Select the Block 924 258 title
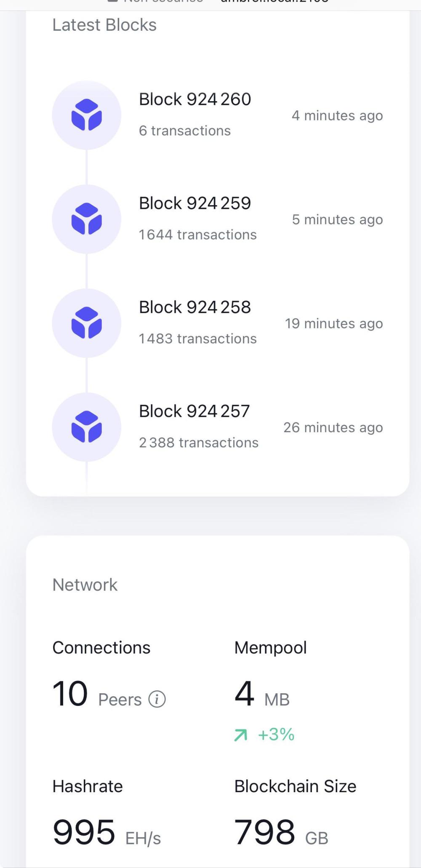Viewport: 421px width, 868px height. 195,307
